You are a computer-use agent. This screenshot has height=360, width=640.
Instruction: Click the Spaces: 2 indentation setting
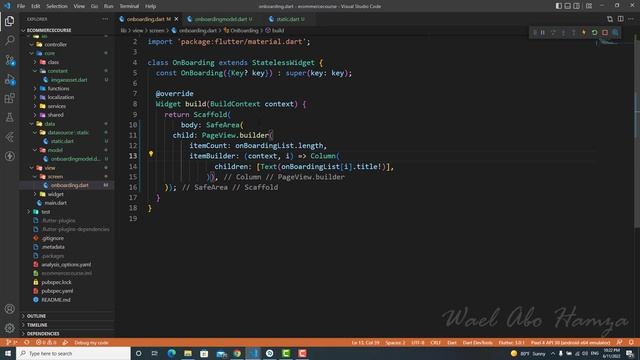tap(395, 342)
